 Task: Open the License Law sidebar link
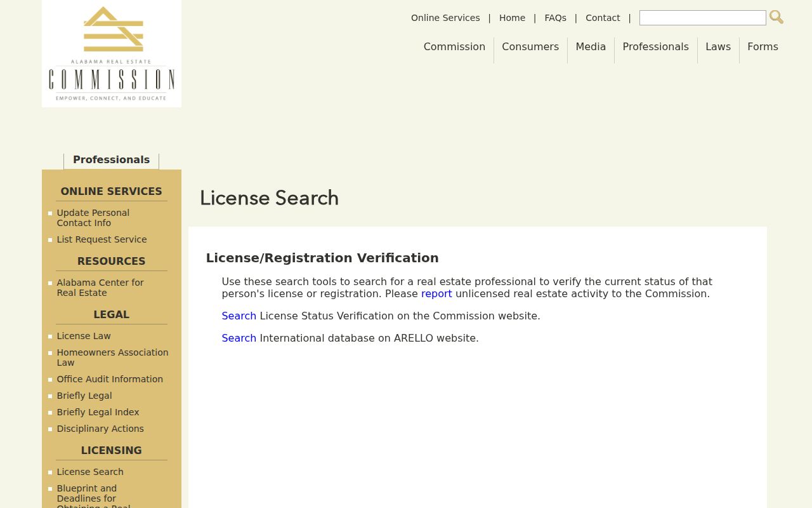(x=84, y=336)
